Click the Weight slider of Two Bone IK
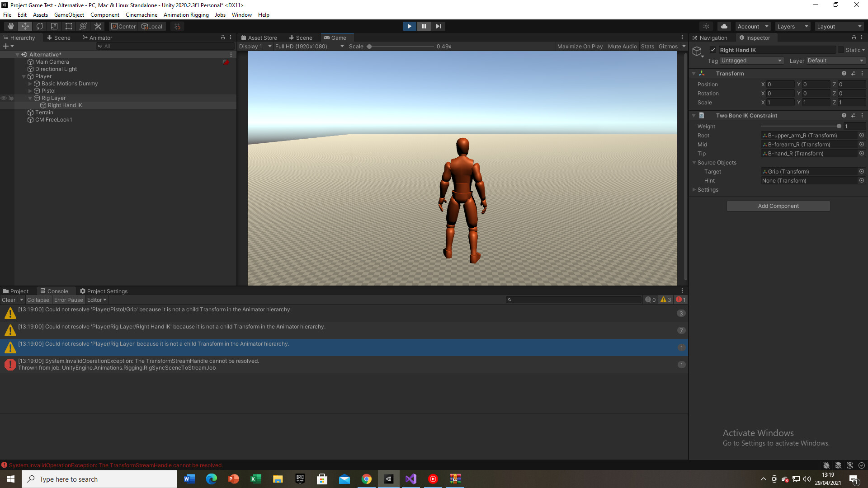The height and width of the screenshot is (488, 868). click(839, 126)
